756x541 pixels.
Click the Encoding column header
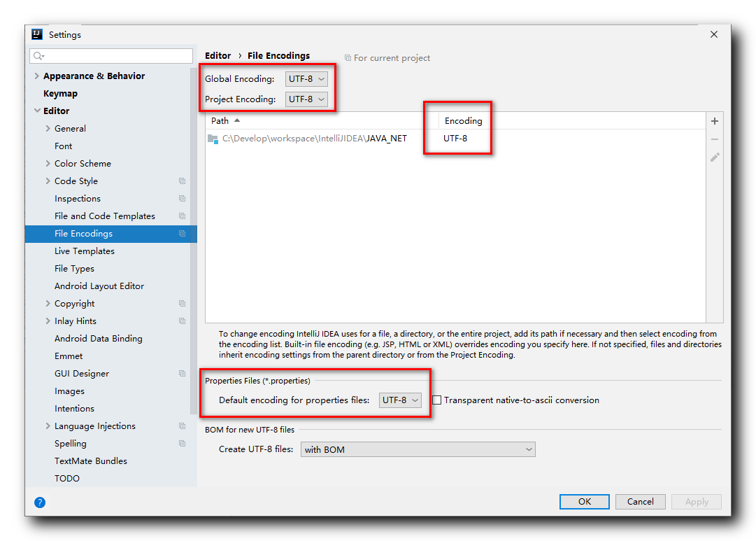tap(572, 120)
